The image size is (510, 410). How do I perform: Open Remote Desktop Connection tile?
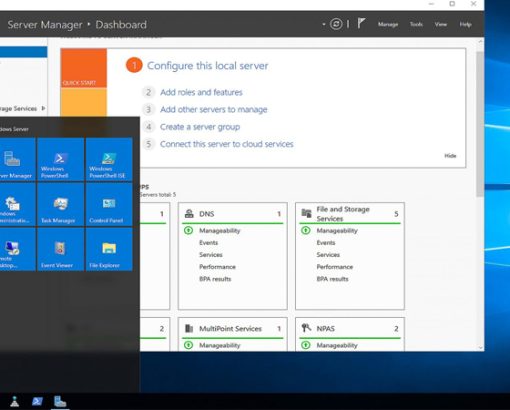17,249
